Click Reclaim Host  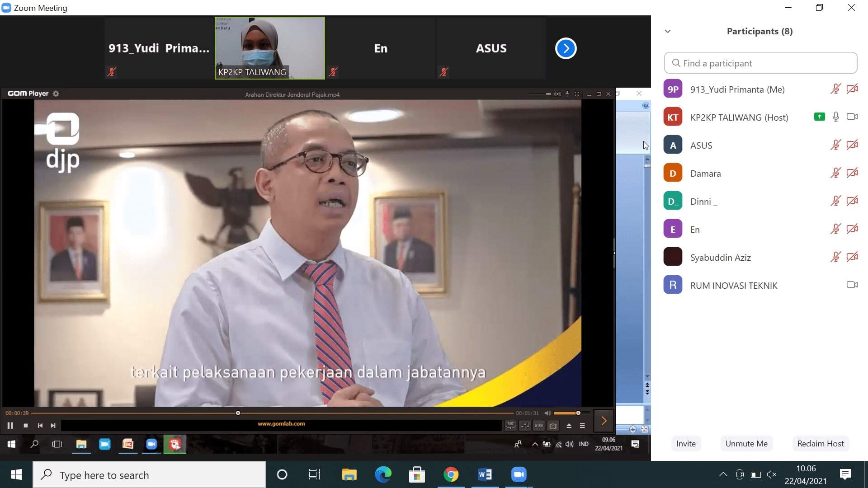821,444
